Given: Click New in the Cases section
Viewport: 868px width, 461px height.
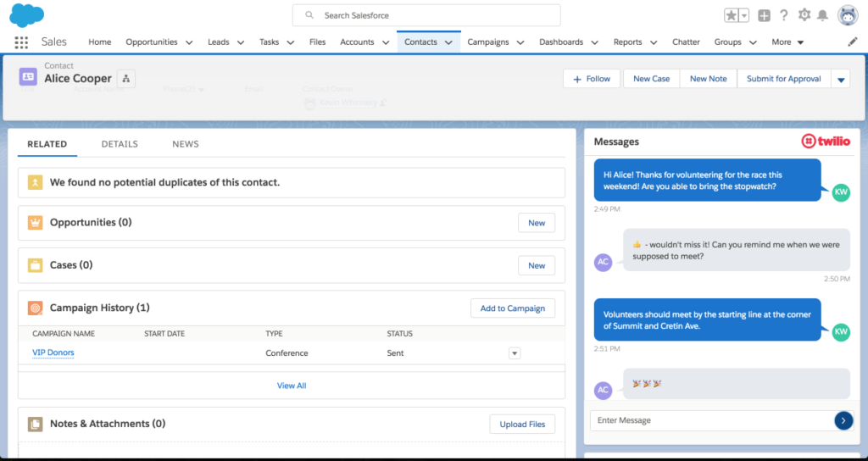Looking at the screenshot, I should (x=537, y=265).
